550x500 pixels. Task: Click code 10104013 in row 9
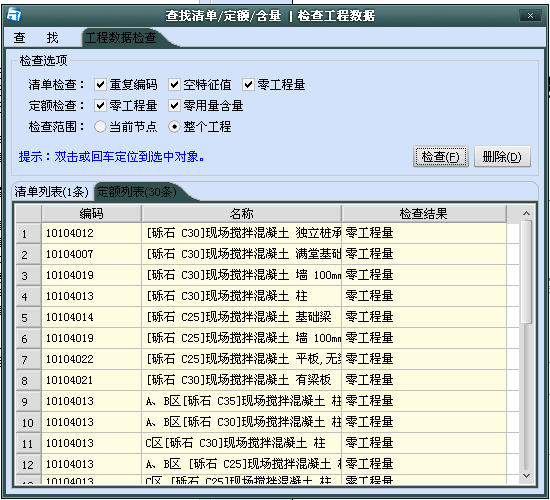click(92, 401)
